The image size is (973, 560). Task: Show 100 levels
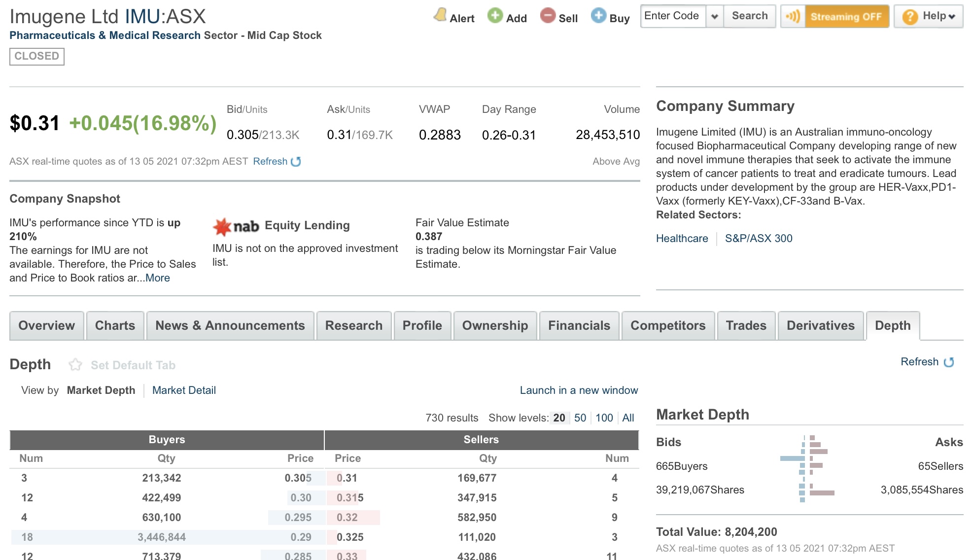click(604, 418)
